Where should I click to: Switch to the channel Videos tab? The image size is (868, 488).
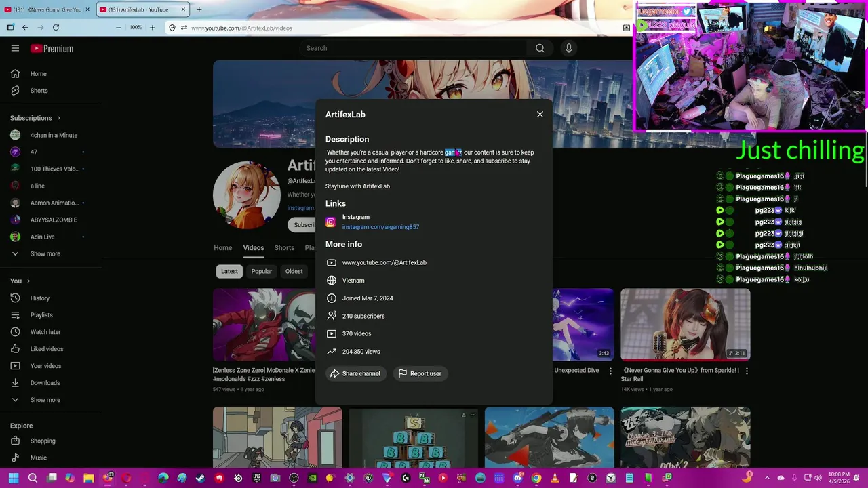tap(254, 248)
